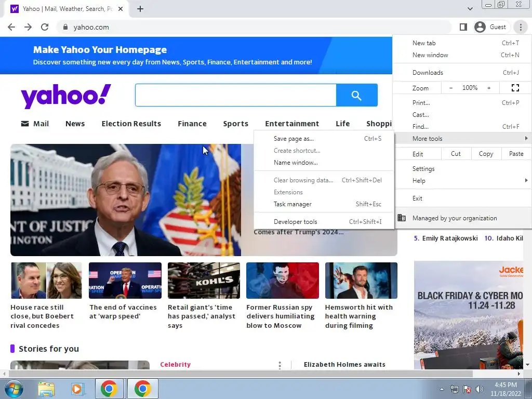The height and width of the screenshot is (399, 532).
Task: Click the horizontal page scrollbar
Action: (241, 374)
